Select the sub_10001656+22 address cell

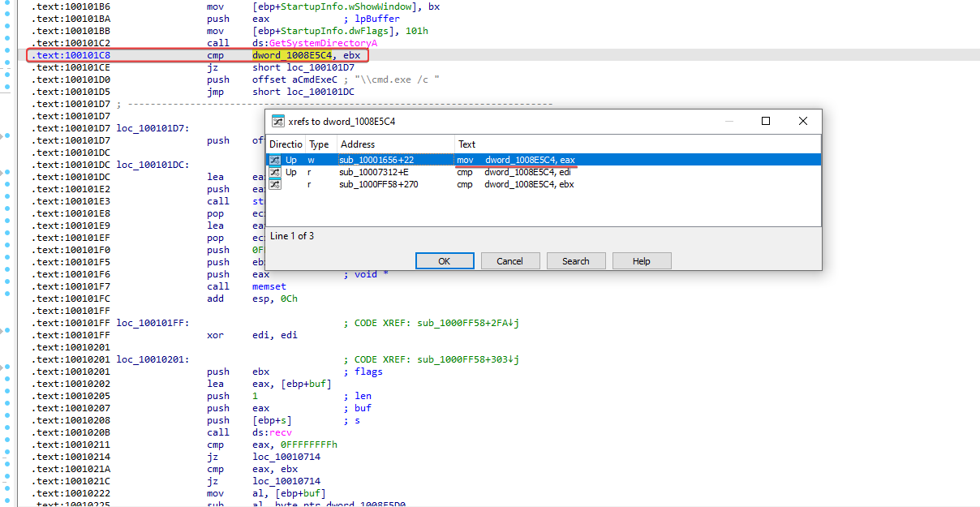(376, 160)
